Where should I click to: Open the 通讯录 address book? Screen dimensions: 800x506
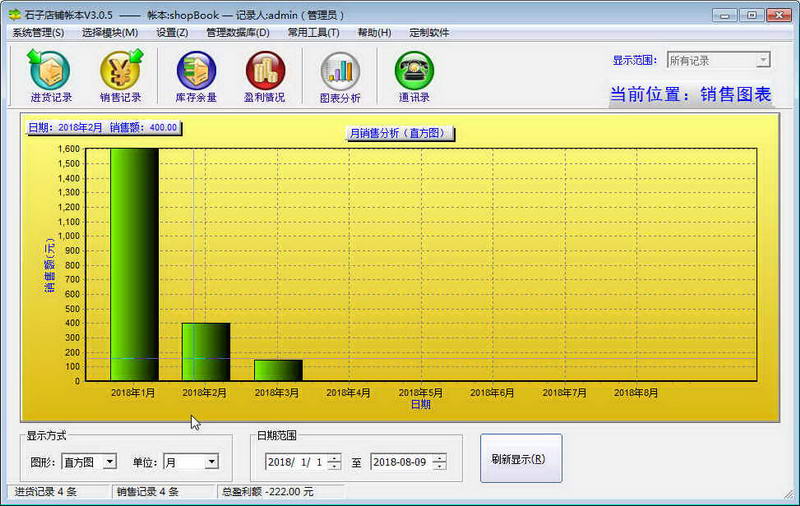coord(414,76)
